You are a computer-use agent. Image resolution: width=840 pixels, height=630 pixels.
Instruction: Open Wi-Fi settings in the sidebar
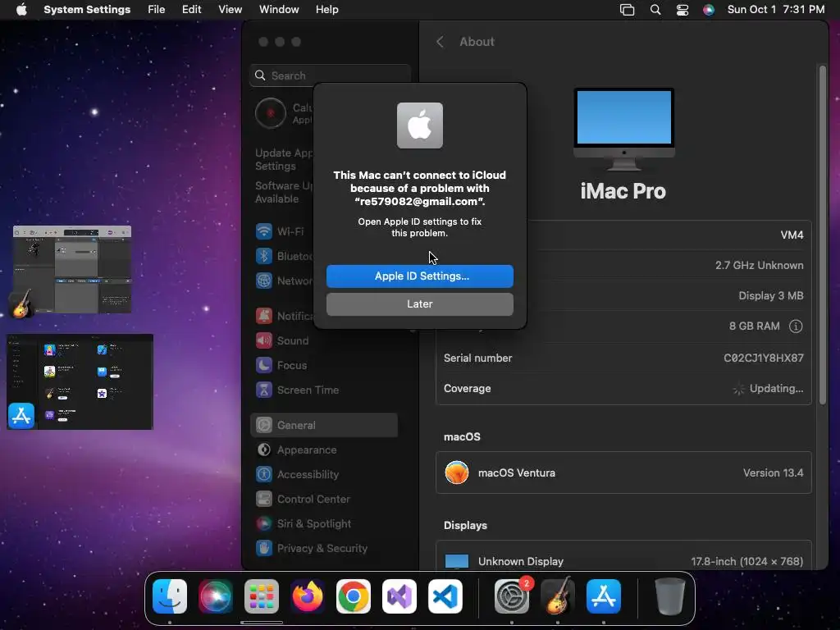click(282, 231)
